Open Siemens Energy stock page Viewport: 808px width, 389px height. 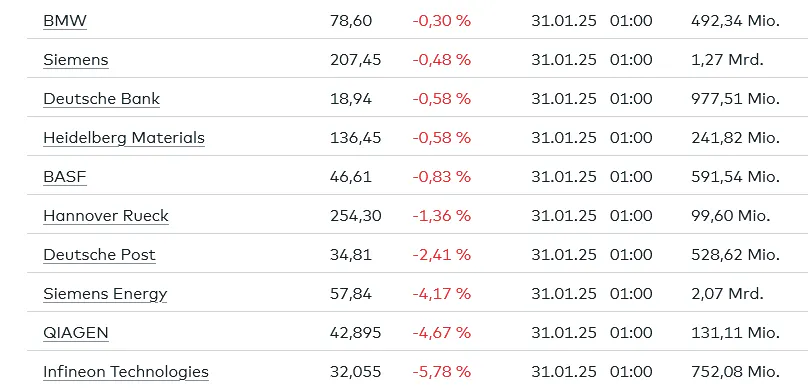coord(105,294)
